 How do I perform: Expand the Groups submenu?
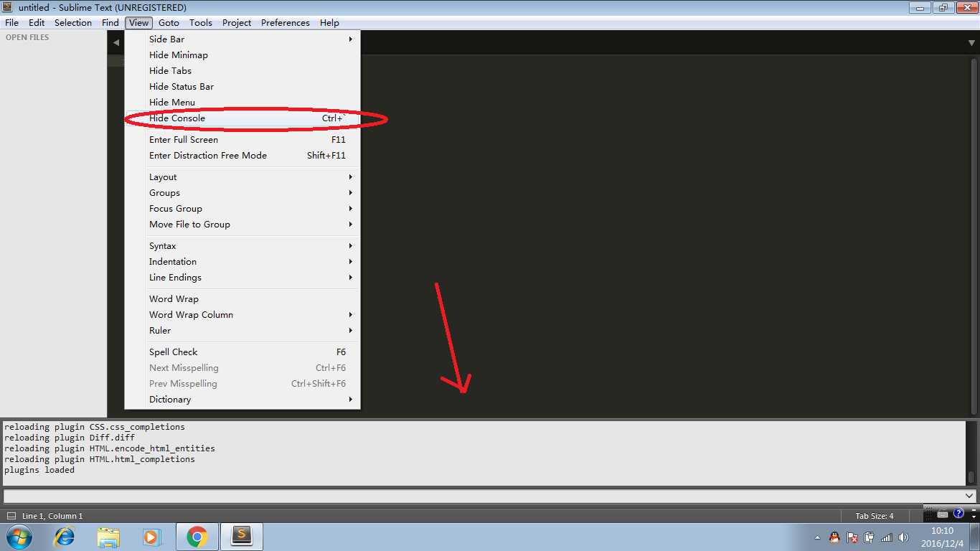(x=242, y=192)
